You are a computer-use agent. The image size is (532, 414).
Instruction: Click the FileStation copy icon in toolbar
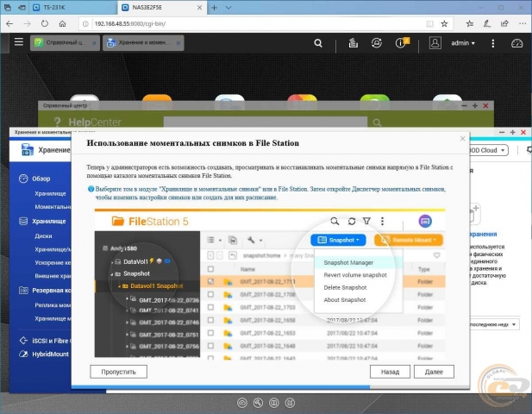point(233,240)
